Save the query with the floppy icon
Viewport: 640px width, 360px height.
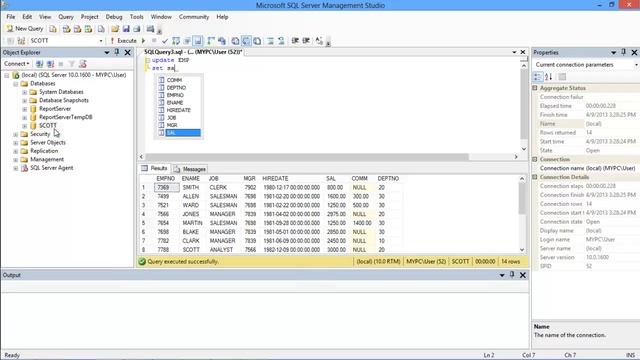pyautogui.click(x=126, y=29)
